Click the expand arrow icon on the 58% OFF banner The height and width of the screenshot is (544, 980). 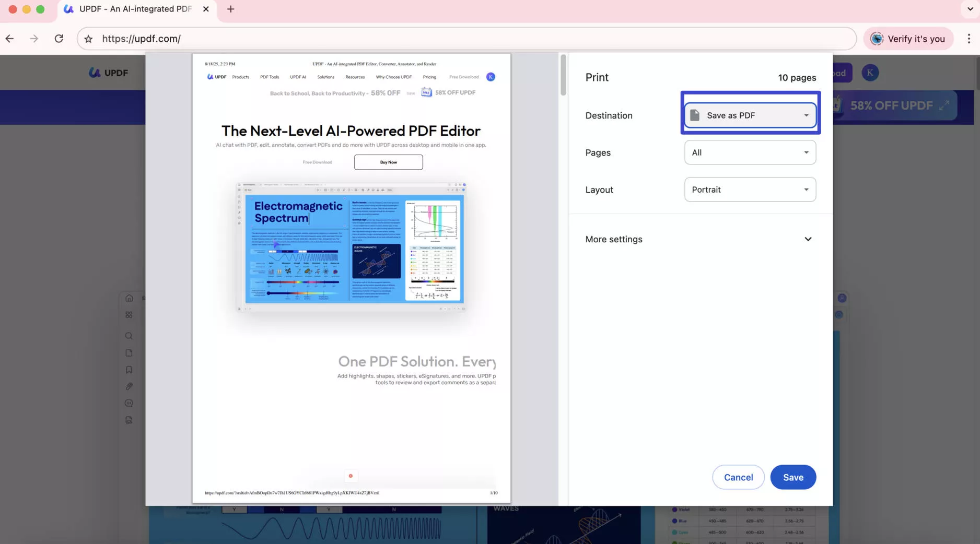944,105
